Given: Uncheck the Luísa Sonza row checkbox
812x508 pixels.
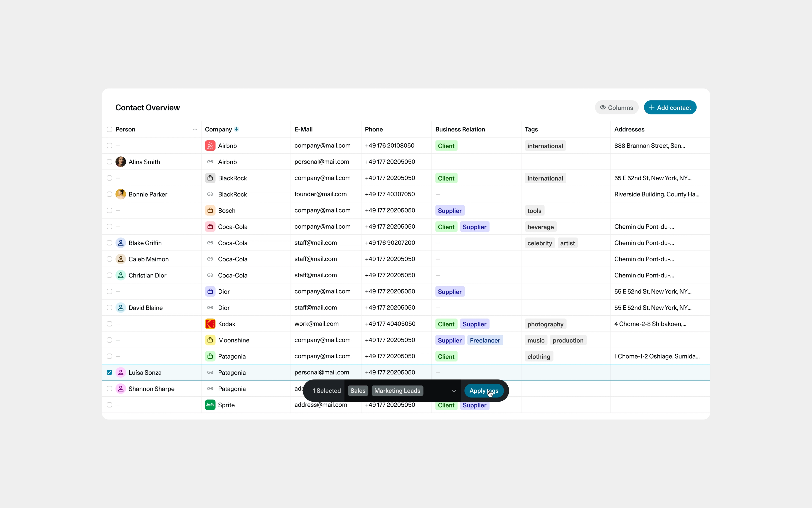Looking at the screenshot, I should click(x=109, y=372).
